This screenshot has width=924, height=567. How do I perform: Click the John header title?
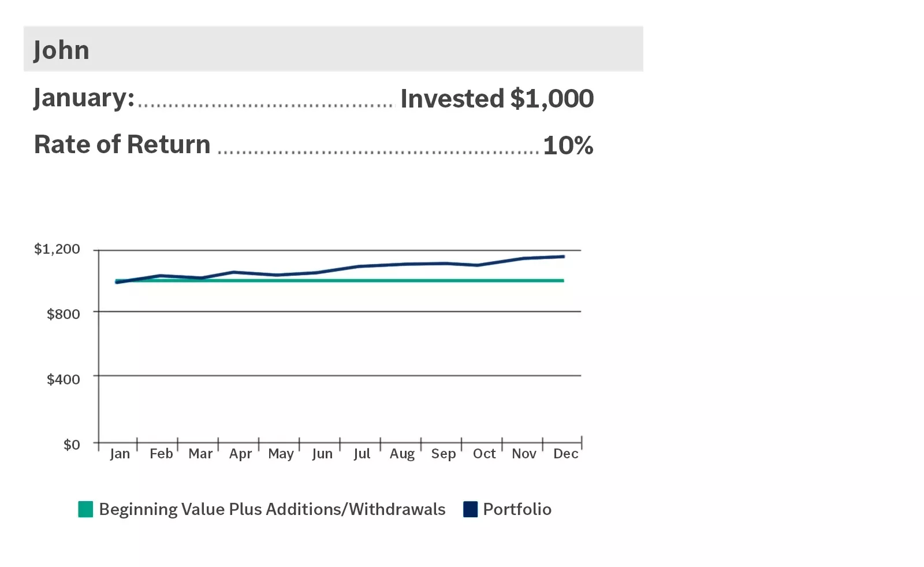(61, 50)
